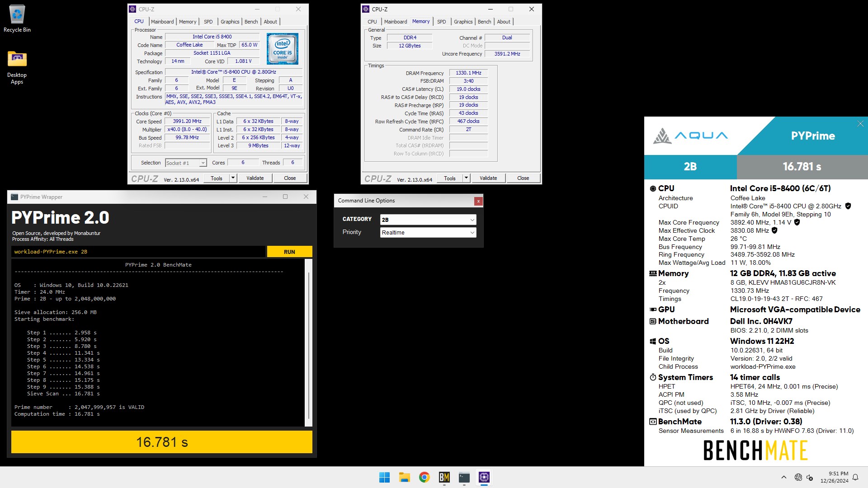Screen dimensions: 868x488
Task: Click the yellow 16.781 s result bar
Action: (162, 442)
